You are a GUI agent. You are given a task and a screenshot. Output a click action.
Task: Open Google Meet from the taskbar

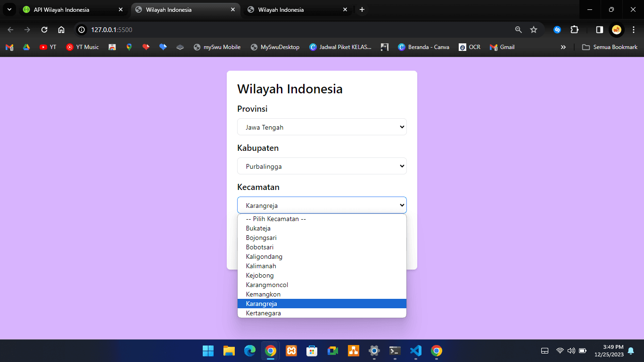[332, 351]
